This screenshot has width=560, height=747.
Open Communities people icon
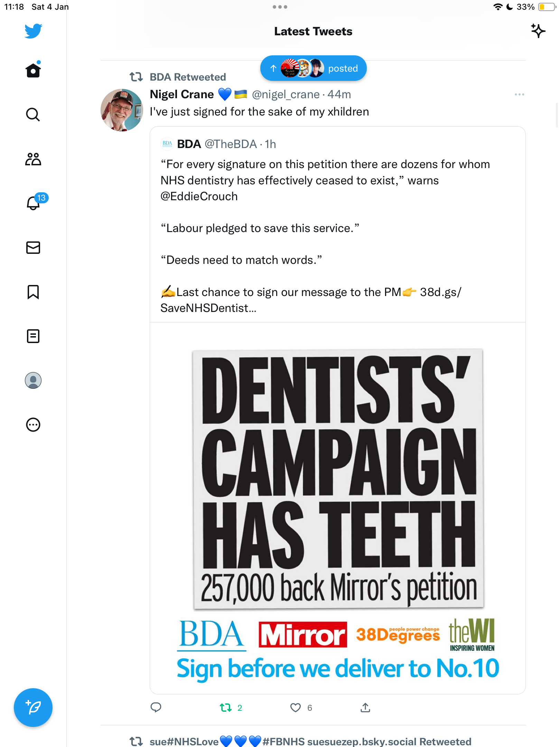[x=33, y=159]
